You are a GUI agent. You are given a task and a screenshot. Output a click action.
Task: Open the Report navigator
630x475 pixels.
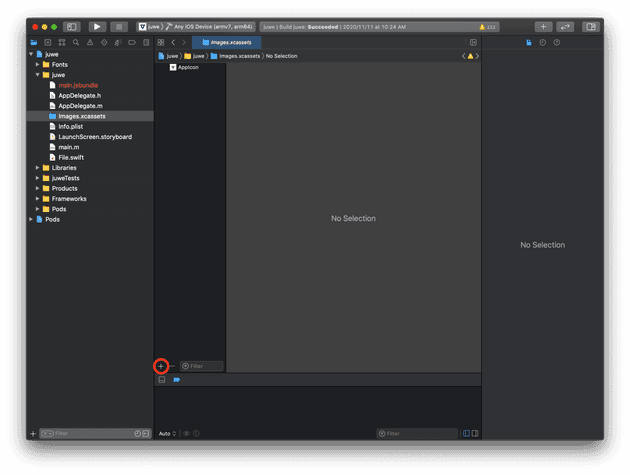tap(146, 43)
